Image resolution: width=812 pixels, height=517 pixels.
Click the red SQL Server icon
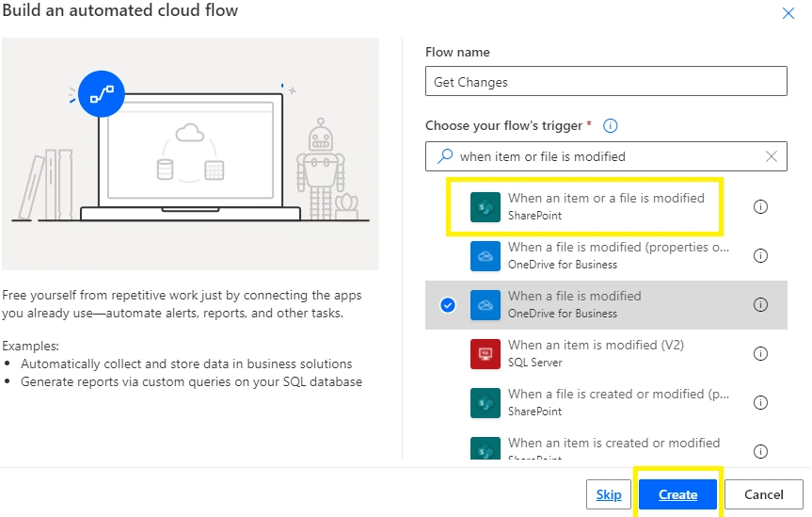point(486,354)
